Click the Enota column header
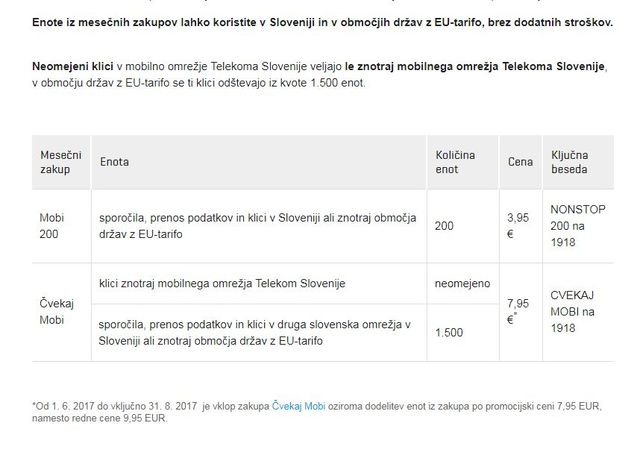This screenshot has width=640, height=467. click(259, 162)
